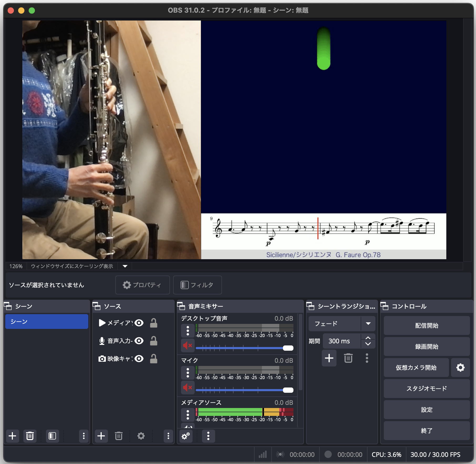Add a new scene with plus icon
Viewport: 476px width, 464px height.
coord(12,436)
